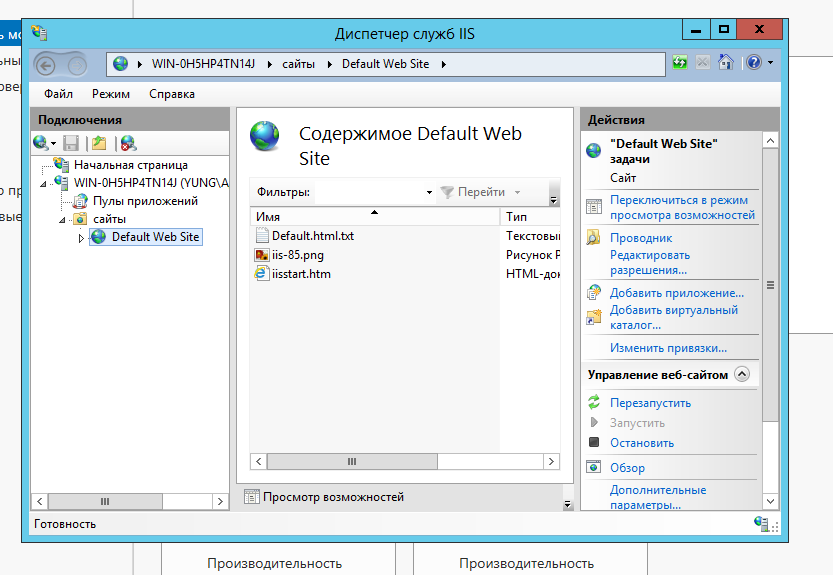
Task: Click Переключиться в режим просмотра возможностей
Action: pyautogui.click(x=682, y=207)
